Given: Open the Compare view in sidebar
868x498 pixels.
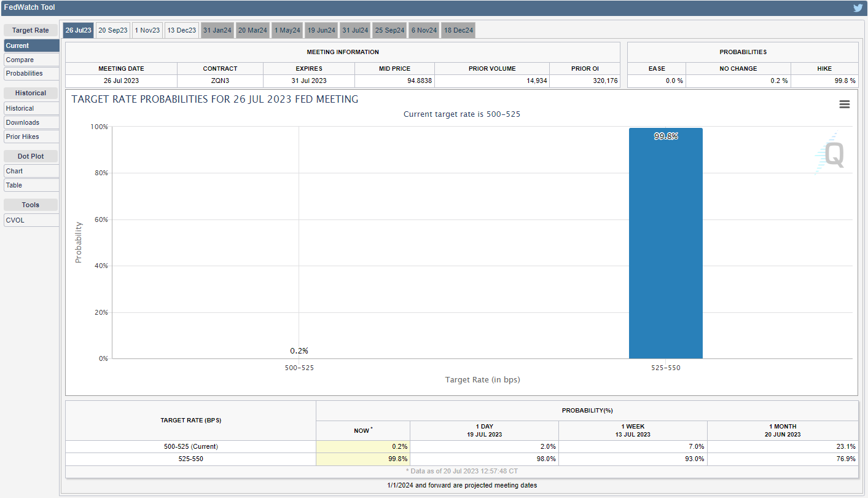Looking at the screenshot, I should (31, 60).
